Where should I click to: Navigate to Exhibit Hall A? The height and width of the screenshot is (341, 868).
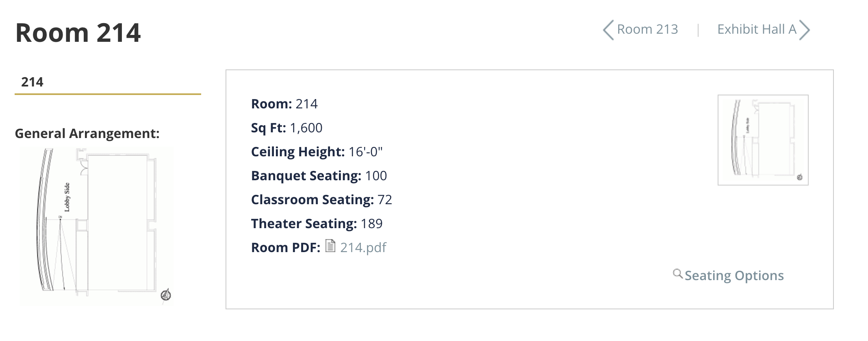(757, 30)
